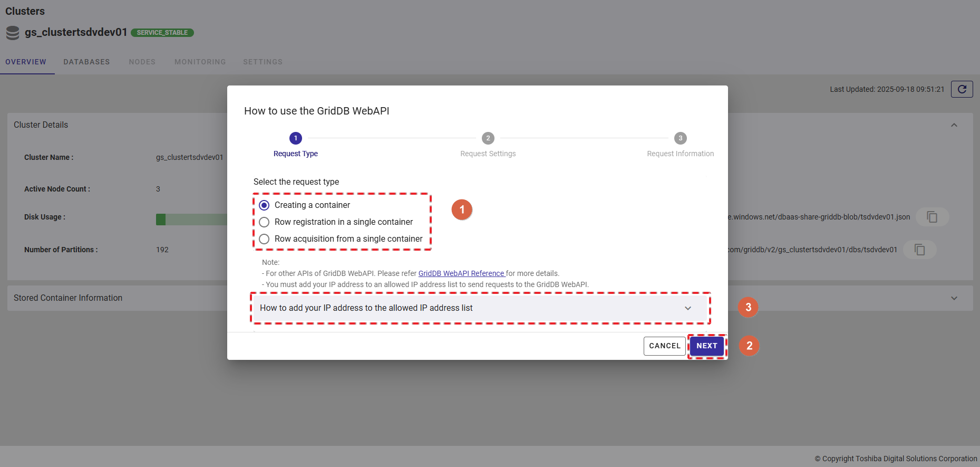Expand the Stored Container Information panel
The width and height of the screenshot is (980, 467).
(954, 298)
